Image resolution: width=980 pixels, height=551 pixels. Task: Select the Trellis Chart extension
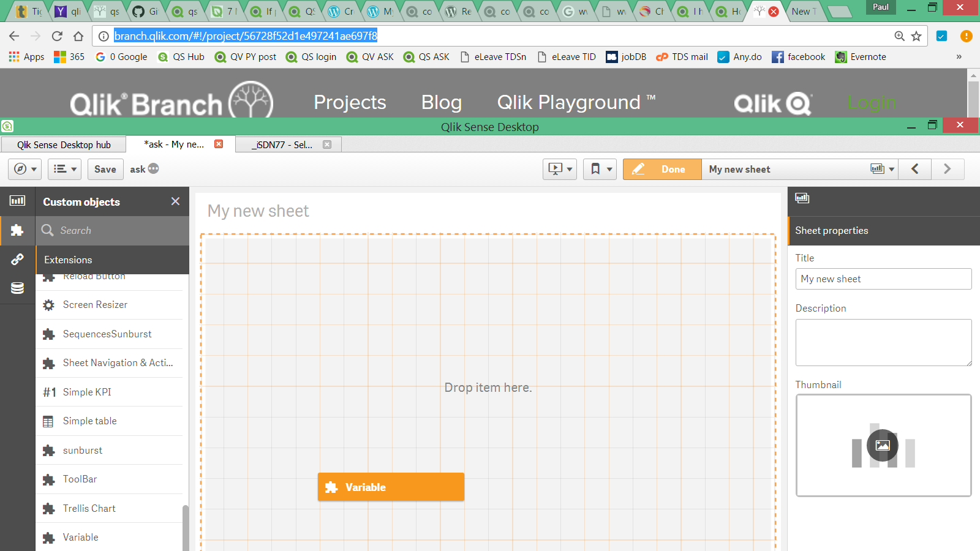(x=109, y=509)
